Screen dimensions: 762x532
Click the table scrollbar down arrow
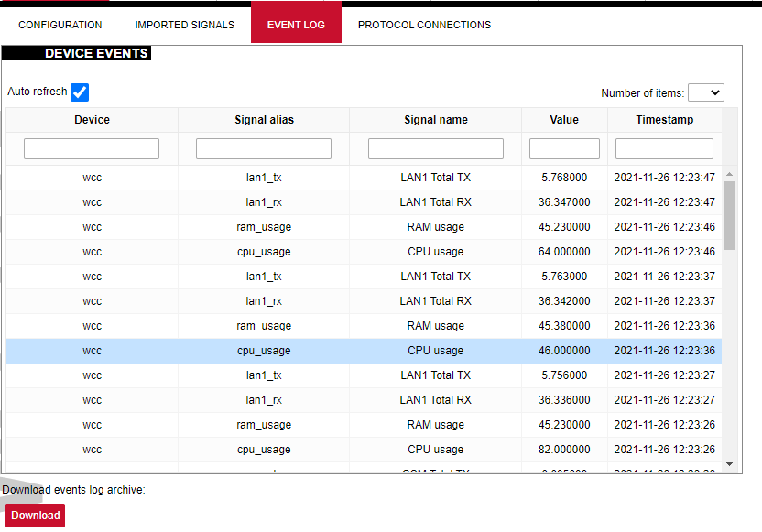(x=729, y=464)
